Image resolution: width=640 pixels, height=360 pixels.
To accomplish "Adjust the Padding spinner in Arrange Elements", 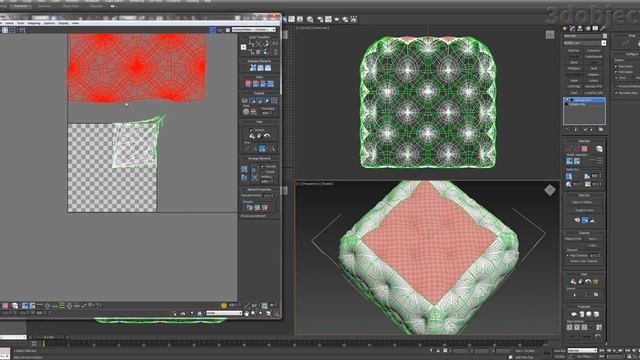I will pos(267,182).
